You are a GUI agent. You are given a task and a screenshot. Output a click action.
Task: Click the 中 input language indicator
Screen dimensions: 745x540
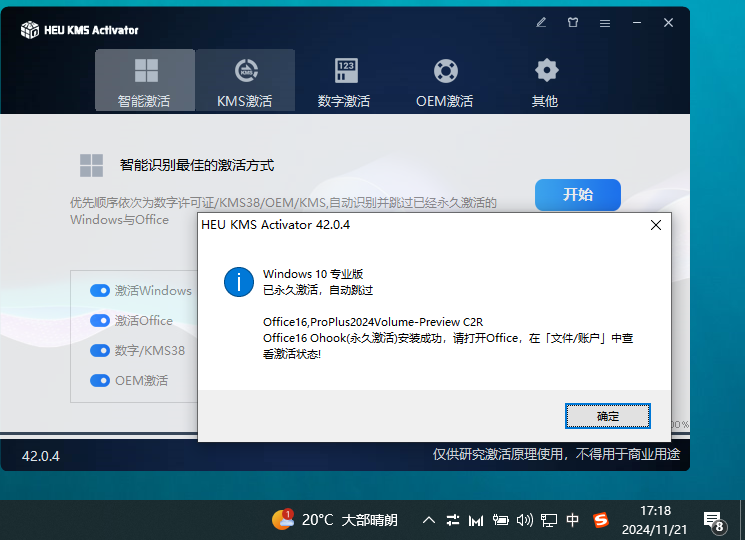point(573,520)
